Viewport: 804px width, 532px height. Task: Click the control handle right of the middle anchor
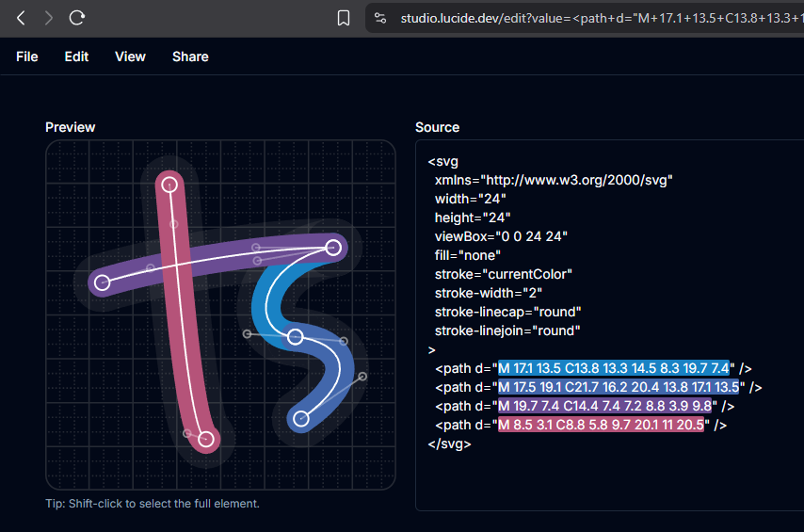[x=344, y=341]
